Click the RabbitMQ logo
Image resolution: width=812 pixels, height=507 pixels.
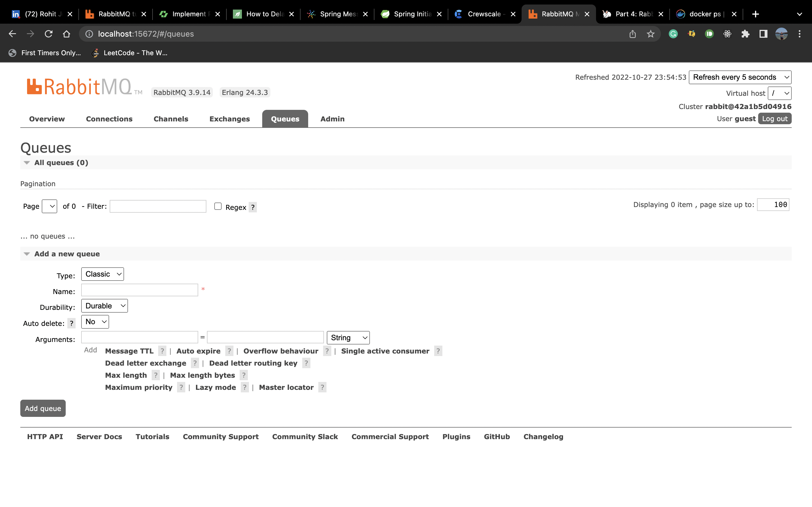[x=79, y=87]
